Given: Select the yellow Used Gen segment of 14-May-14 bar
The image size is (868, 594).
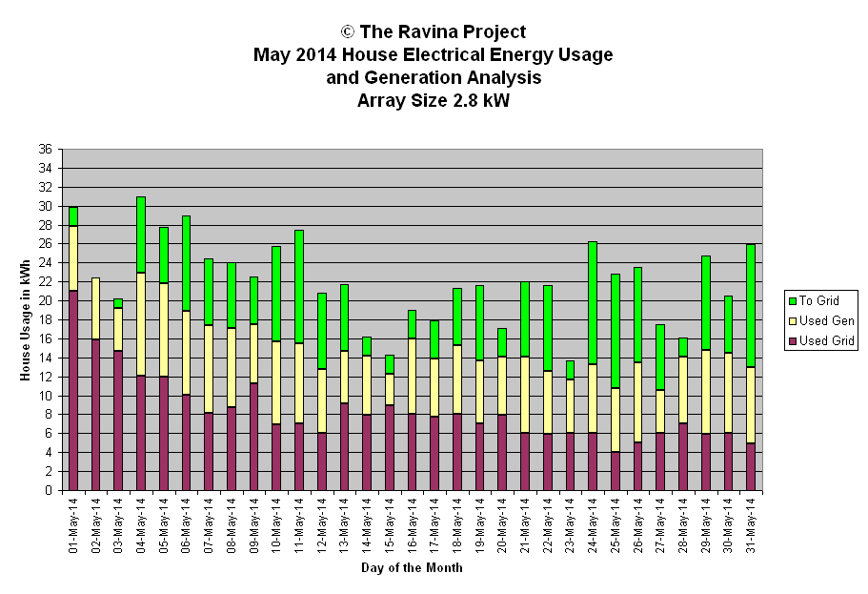Looking at the screenshot, I should pos(367,385).
